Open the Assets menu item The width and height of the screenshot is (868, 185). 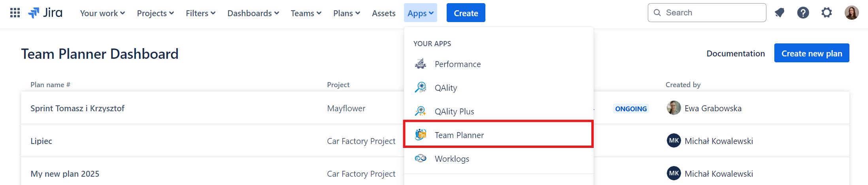(x=383, y=13)
